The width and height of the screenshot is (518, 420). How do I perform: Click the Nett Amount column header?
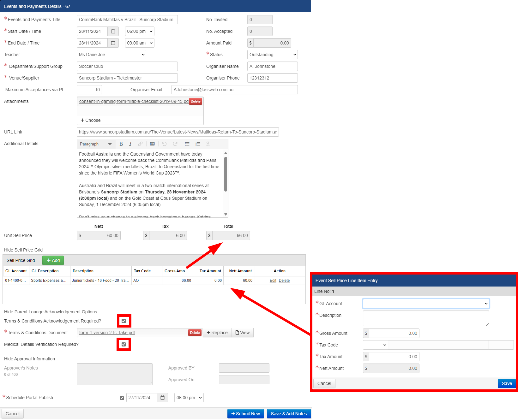239,271
